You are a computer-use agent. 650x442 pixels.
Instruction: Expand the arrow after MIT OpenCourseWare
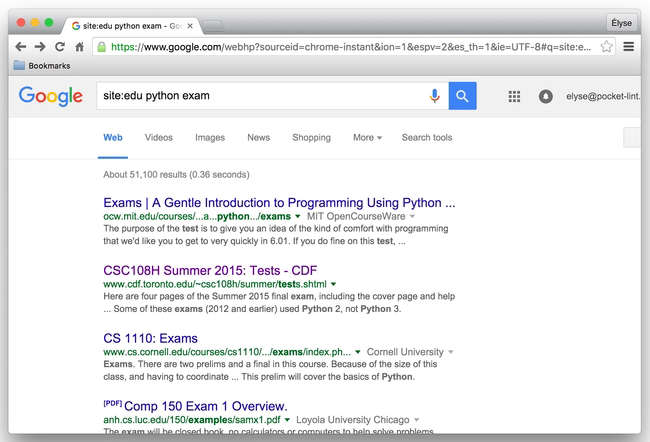[x=412, y=216]
